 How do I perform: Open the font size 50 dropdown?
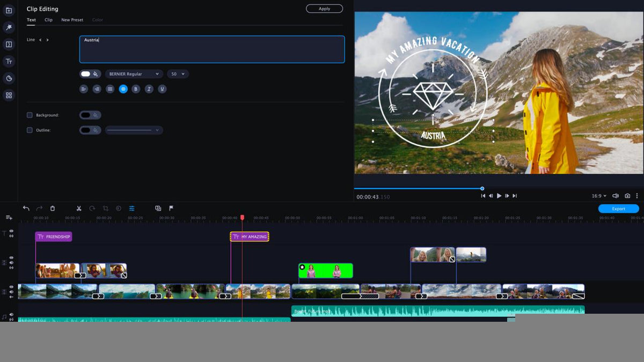pyautogui.click(x=178, y=74)
